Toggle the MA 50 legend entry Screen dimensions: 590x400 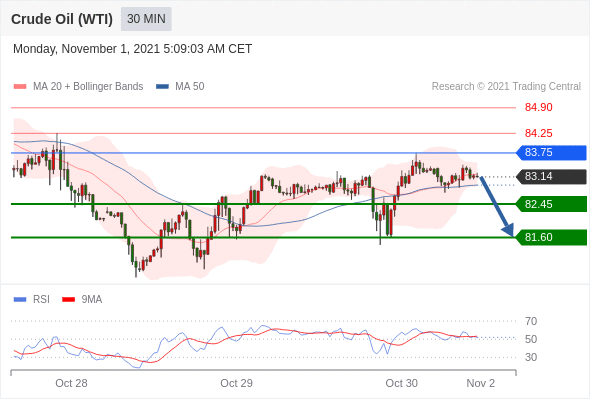180,87
